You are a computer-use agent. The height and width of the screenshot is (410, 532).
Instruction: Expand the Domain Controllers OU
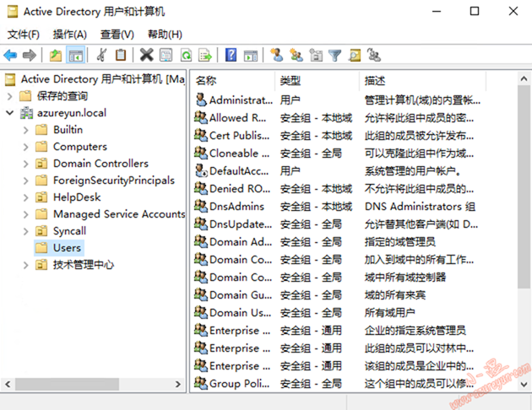point(26,164)
